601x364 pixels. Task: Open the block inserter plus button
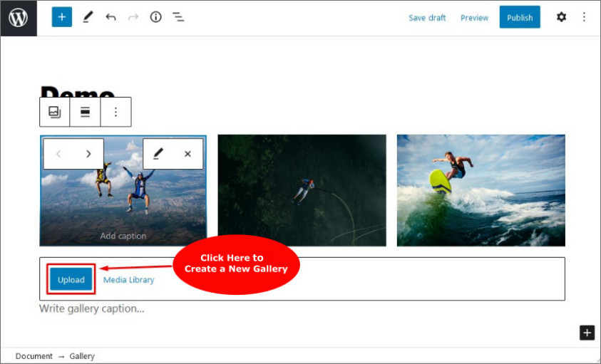click(62, 17)
